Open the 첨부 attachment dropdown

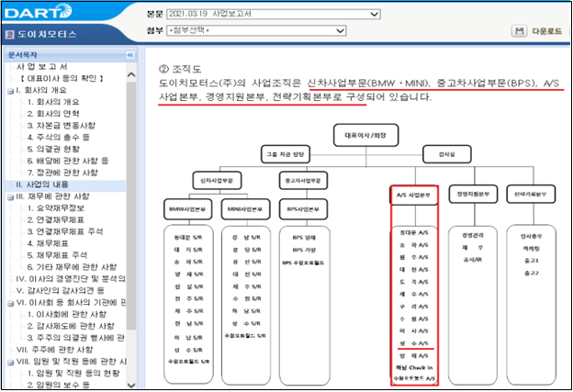pyautogui.click(x=256, y=30)
